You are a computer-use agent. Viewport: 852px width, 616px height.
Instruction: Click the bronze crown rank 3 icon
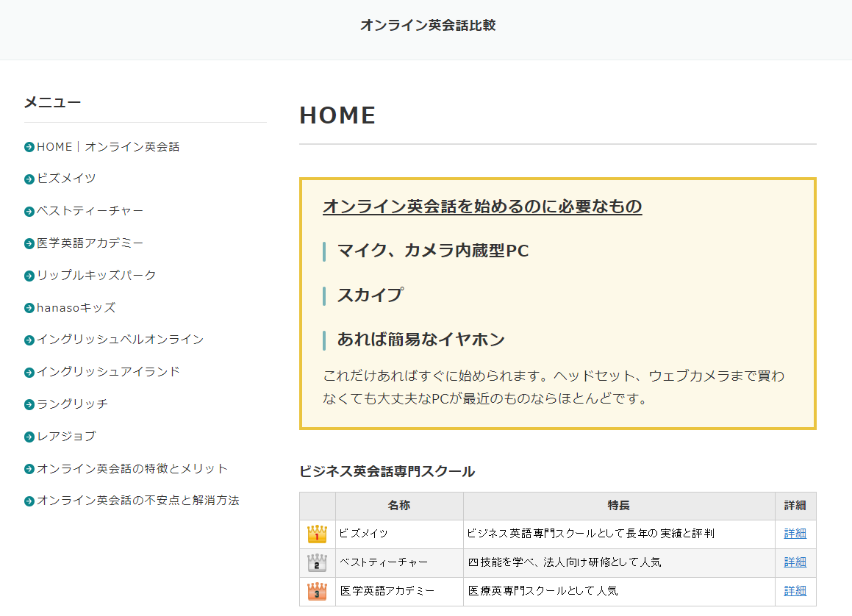(317, 591)
